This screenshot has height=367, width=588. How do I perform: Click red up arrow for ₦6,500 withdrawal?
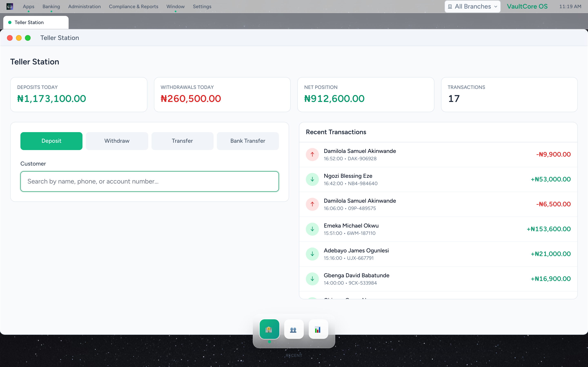tap(312, 204)
